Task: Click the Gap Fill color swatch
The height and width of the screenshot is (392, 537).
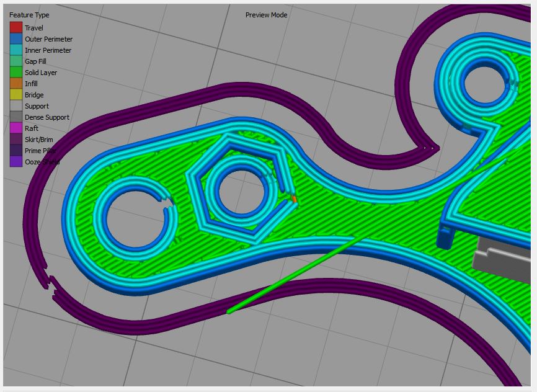Action: coord(16,61)
